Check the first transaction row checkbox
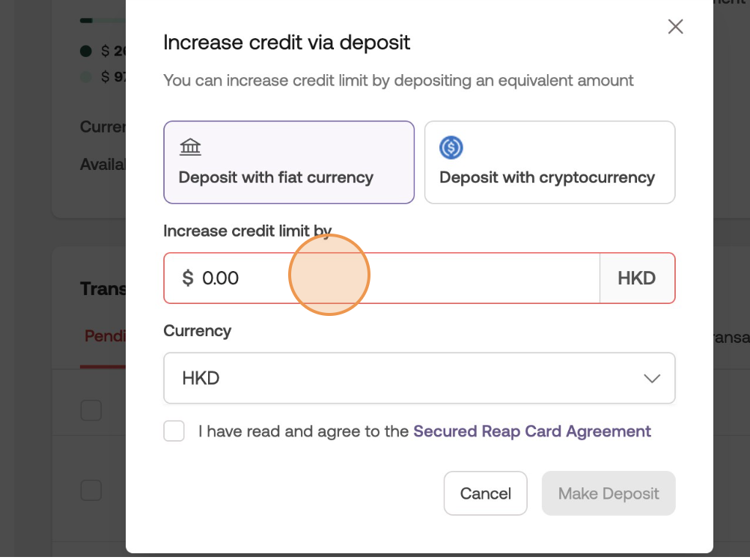Viewport: 750px width, 560px height. (x=91, y=410)
